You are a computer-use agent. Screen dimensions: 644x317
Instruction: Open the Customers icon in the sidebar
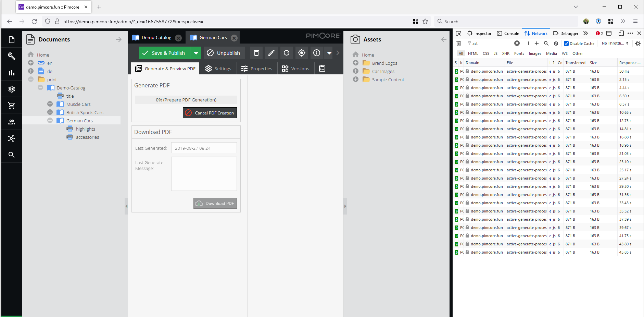coord(11,122)
